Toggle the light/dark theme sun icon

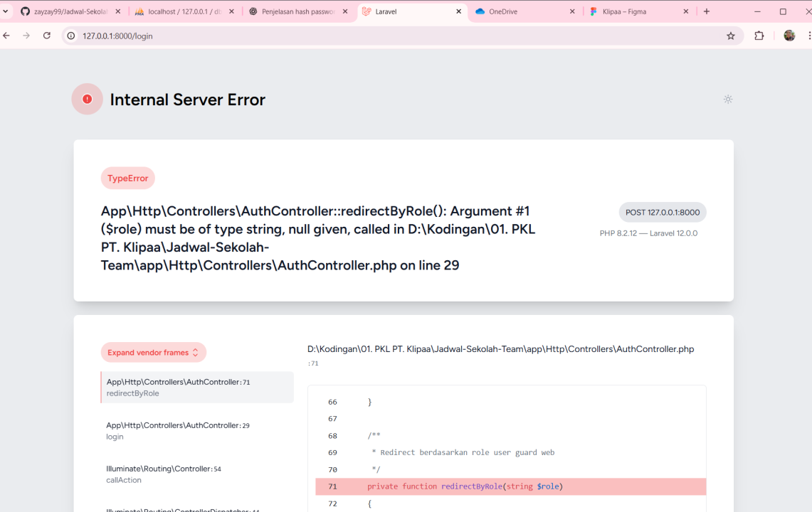tap(727, 100)
